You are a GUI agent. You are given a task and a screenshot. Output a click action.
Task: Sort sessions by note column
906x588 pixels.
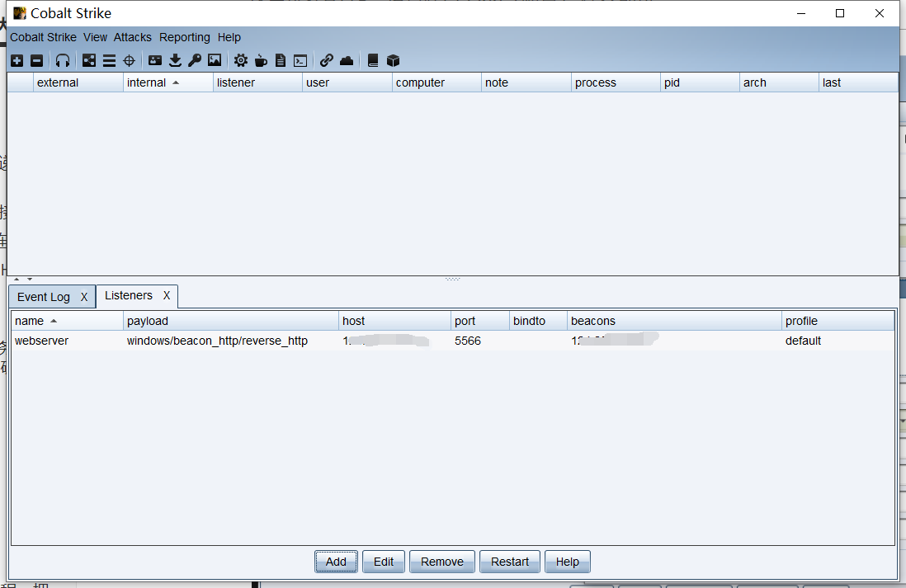(526, 82)
